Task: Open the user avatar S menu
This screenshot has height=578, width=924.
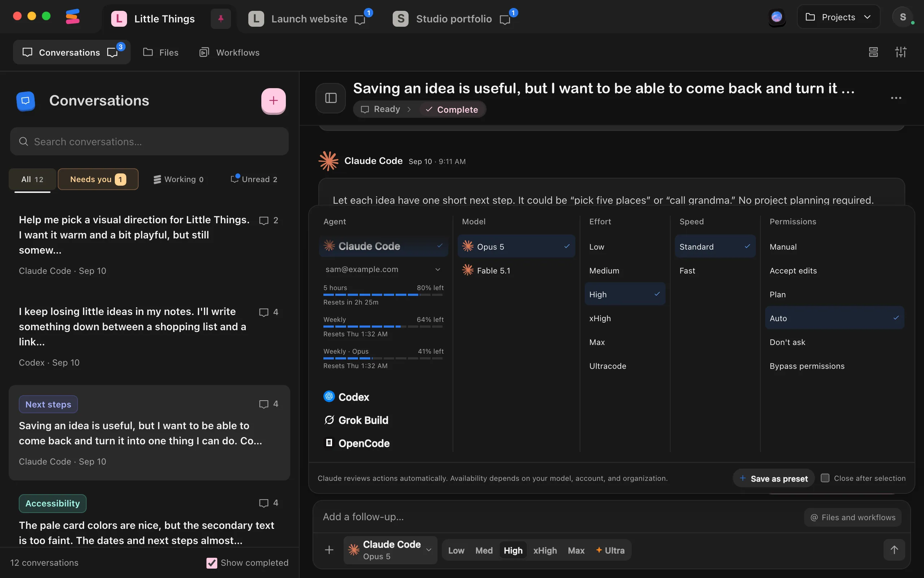Action: click(x=903, y=17)
